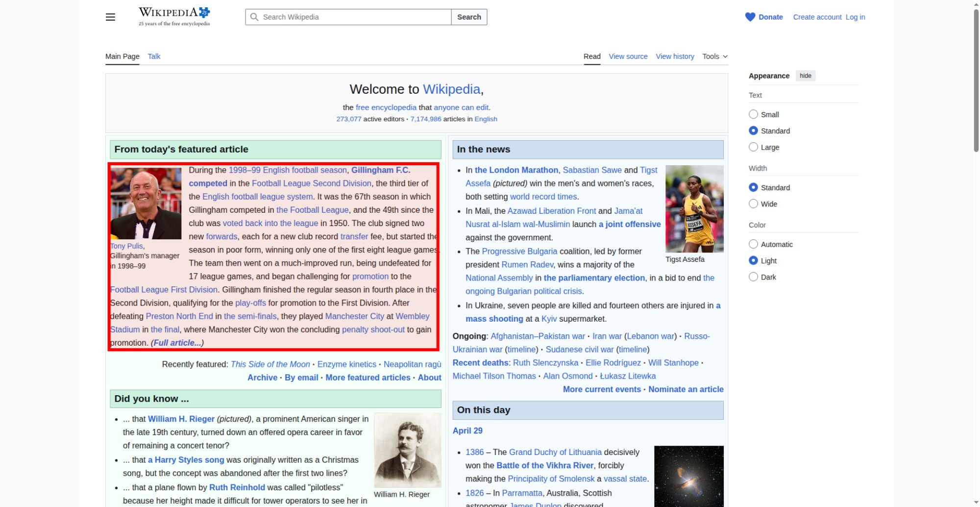Image resolution: width=980 pixels, height=507 pixels.
Task: Open the View history tab
Action: pos(675,56)
